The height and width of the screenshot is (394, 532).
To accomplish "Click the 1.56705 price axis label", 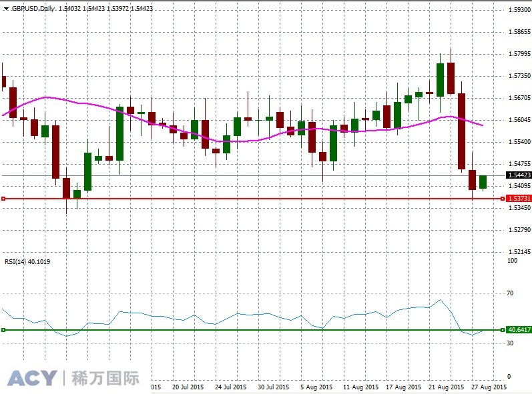I will 519,98.
